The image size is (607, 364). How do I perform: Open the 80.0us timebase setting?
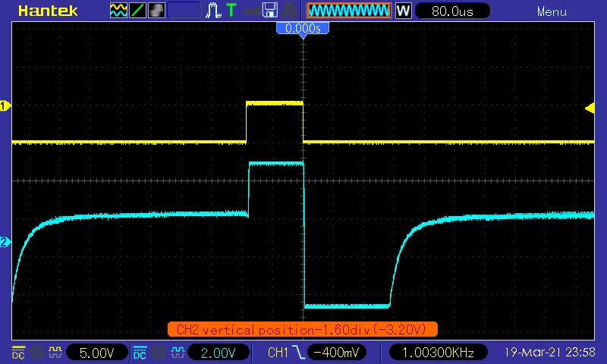point(452,11)
